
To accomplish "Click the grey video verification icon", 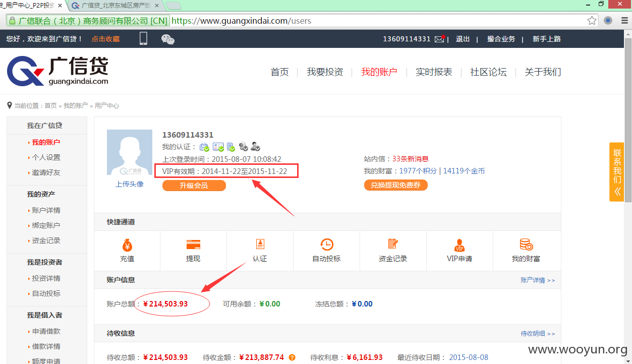I will click(243, 147).
